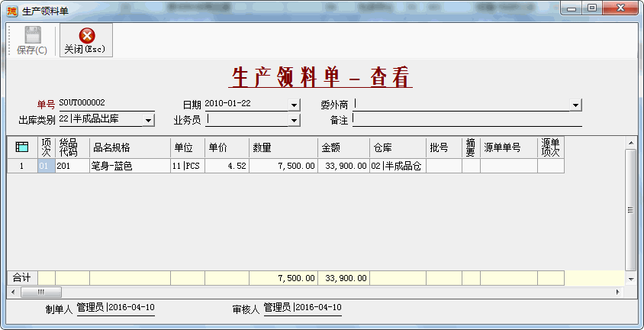Click the 委外商 input field
Viewport: 644px width, 330px height.
point(462,105)
